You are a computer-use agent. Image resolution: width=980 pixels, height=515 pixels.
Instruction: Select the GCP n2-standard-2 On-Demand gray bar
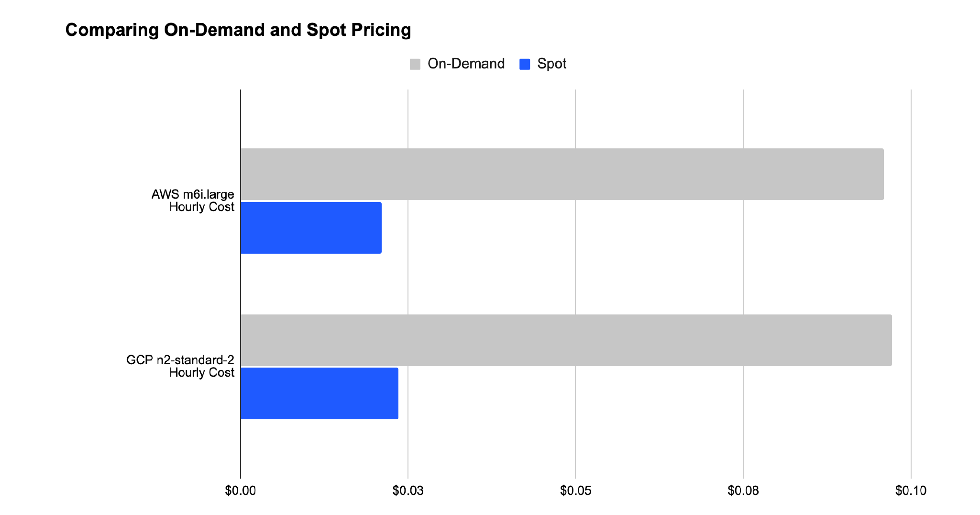[566, 340]
